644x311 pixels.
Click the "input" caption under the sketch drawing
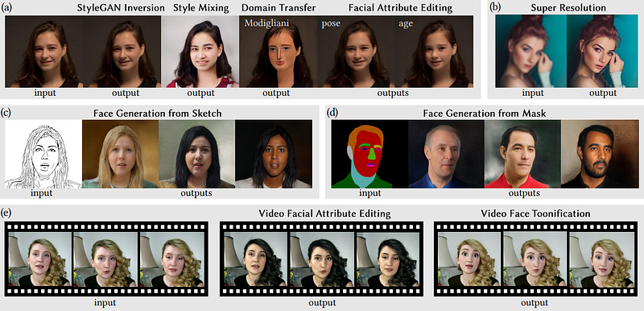click(42, 193)
